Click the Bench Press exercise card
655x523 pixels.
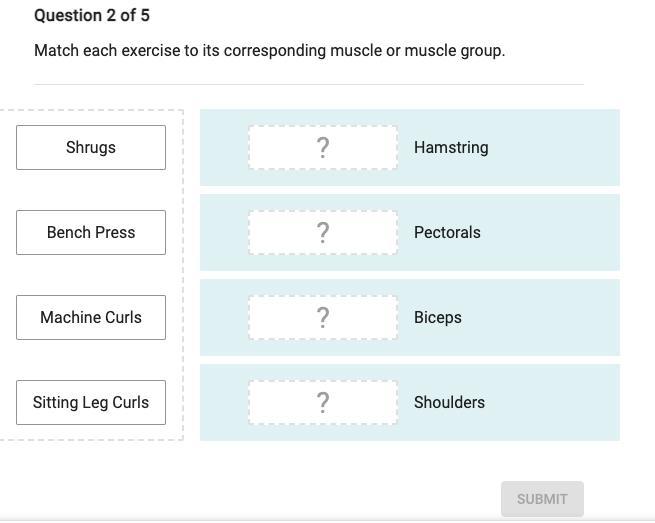coord(91,232)
